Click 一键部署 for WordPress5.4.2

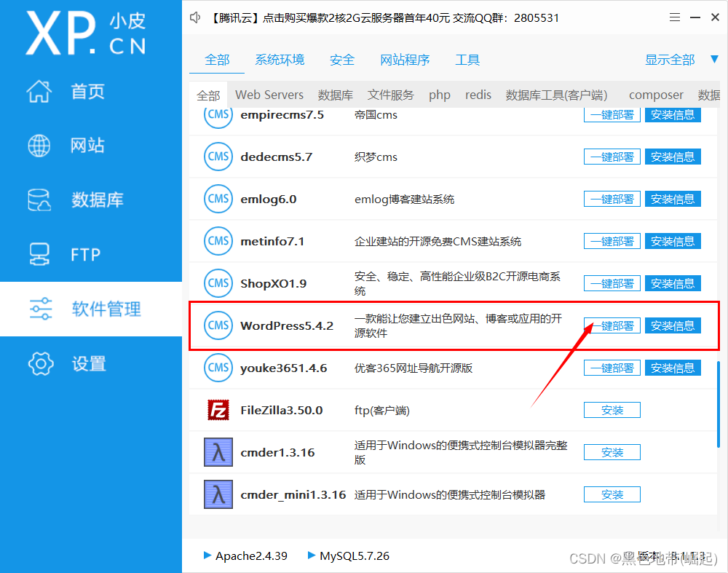tap(612, 326)
